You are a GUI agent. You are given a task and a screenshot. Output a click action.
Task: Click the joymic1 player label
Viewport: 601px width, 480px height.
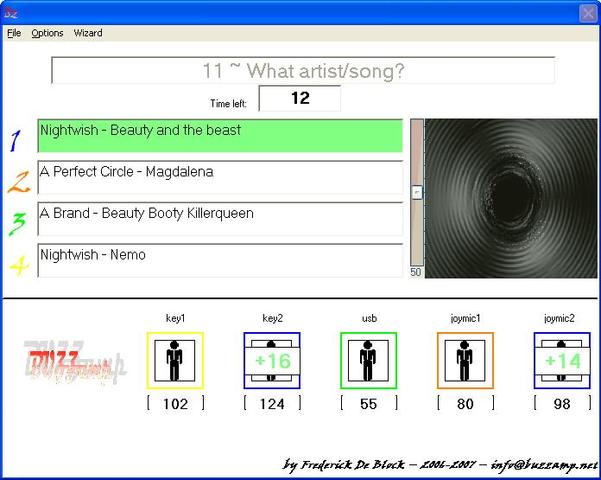coord(465,318)
